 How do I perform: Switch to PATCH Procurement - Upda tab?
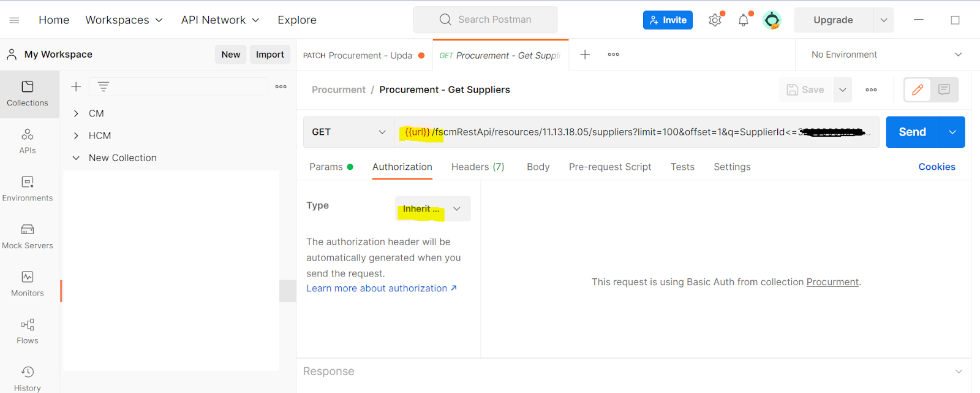[x=364, y=55]
